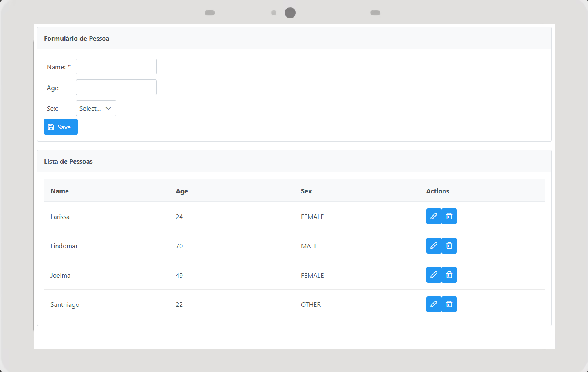Click the Sex column header

pos(306,191)
